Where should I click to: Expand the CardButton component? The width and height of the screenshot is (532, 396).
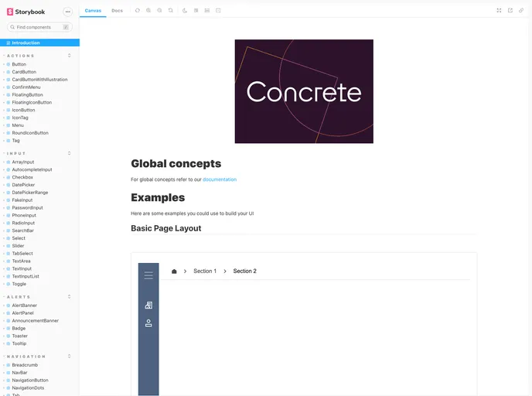point(24,72)
